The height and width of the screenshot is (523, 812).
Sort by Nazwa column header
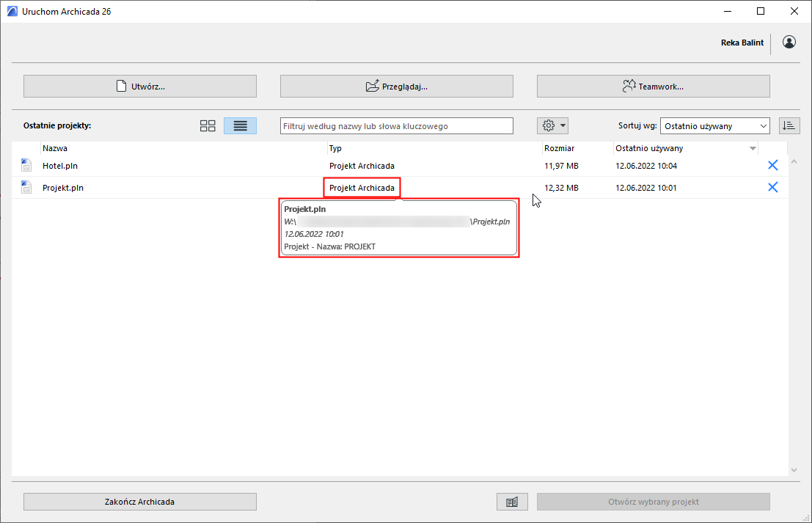pos(55,148)
